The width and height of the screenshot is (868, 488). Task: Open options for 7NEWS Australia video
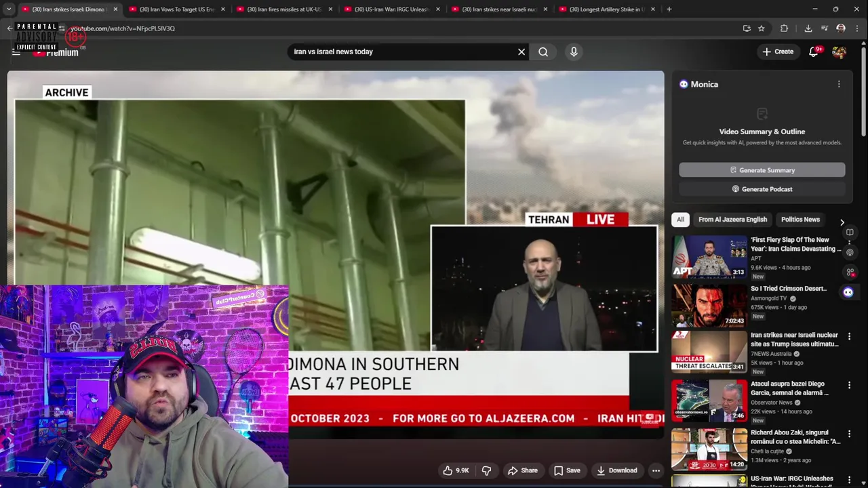(849, 337)
